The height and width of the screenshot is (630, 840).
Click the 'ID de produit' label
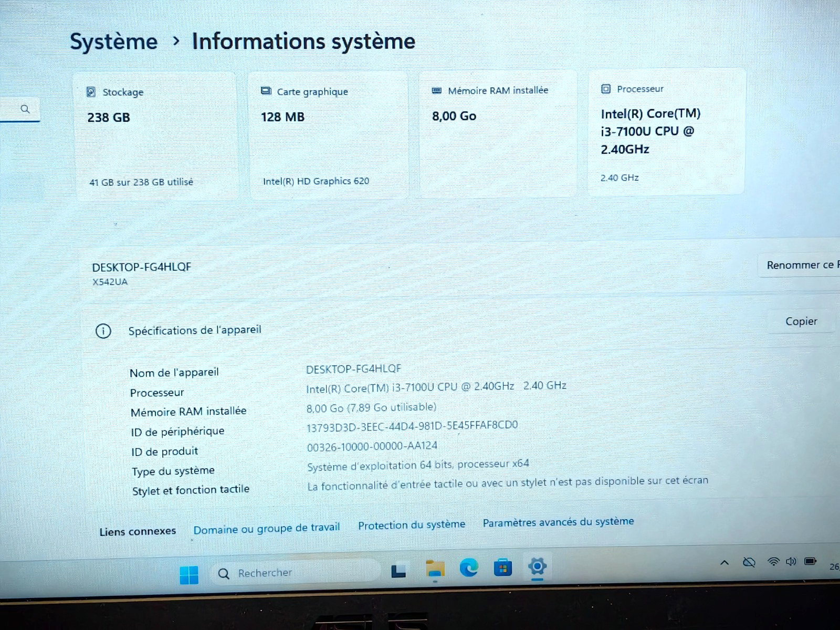(x=164, y=451)
